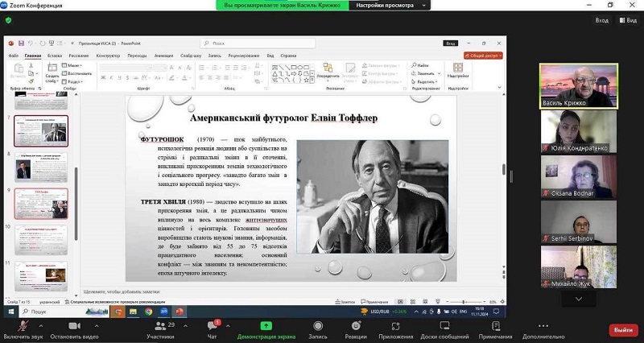Stop camera with Остановить видео
Screen dimensions: 644x343
click(74, 330)
